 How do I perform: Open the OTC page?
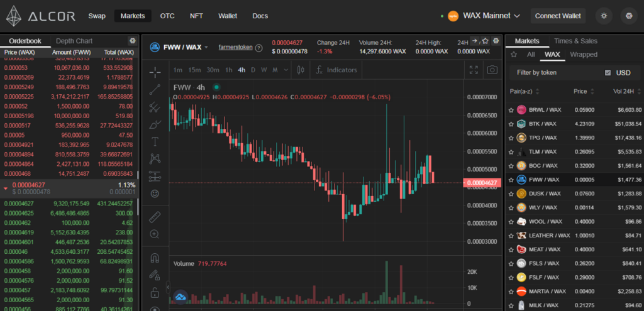point(167,16)
